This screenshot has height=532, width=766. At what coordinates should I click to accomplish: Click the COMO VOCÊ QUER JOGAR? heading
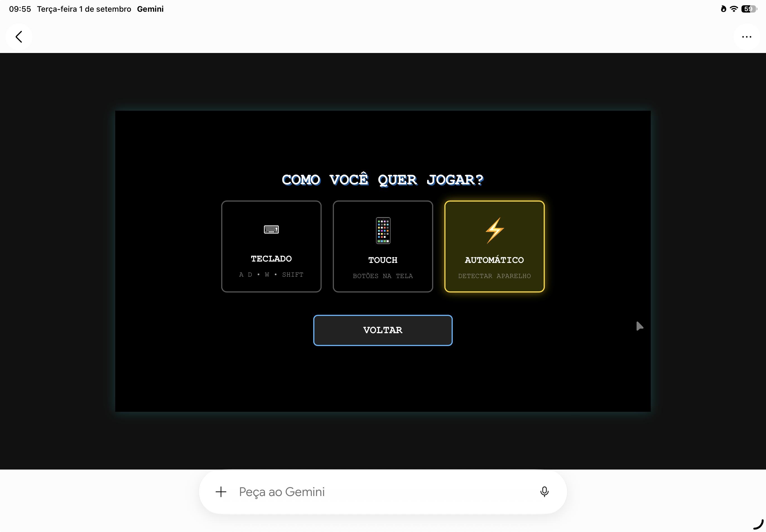383,180
